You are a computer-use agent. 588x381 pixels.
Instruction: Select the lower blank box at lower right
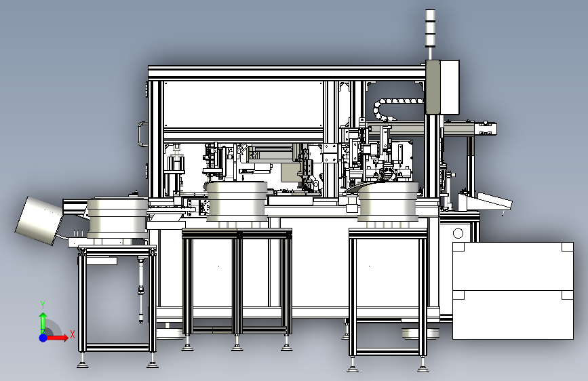pyautogui.click(x=513, y=315)
